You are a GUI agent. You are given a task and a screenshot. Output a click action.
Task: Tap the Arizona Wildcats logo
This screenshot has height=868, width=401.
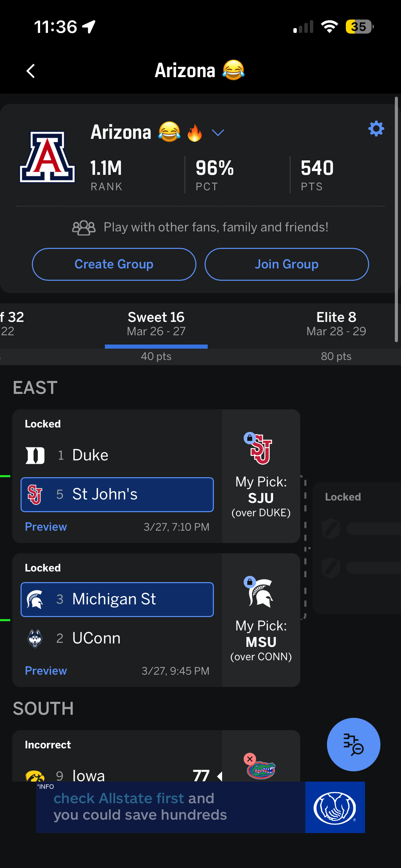coord(47,157)
